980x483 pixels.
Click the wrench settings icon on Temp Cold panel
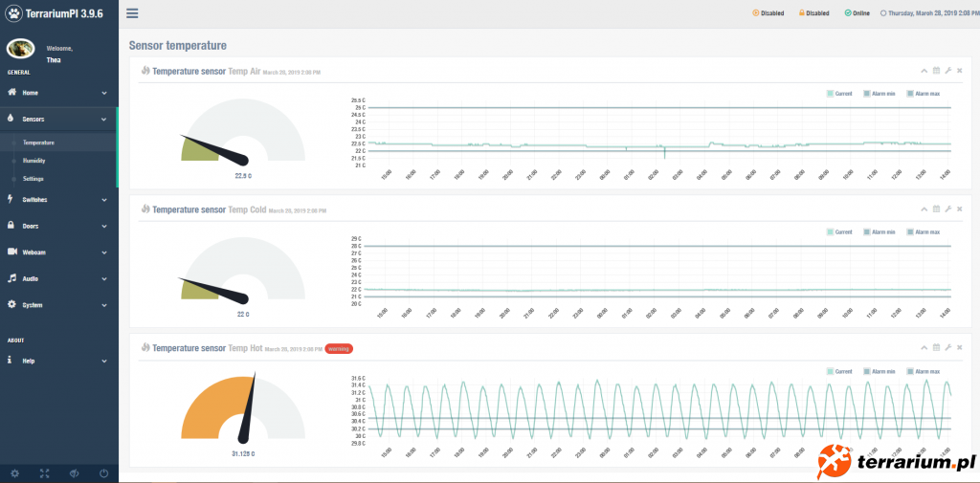(947, 209)
